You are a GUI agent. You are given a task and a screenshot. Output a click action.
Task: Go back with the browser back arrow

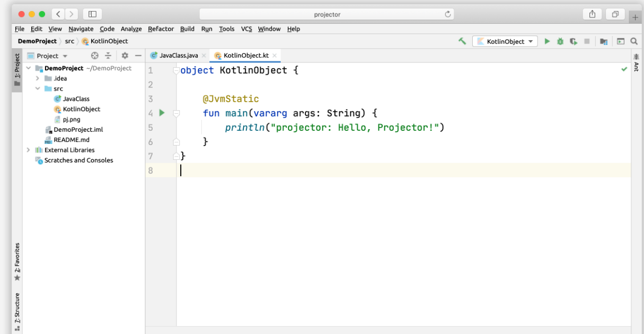[58, 14]
